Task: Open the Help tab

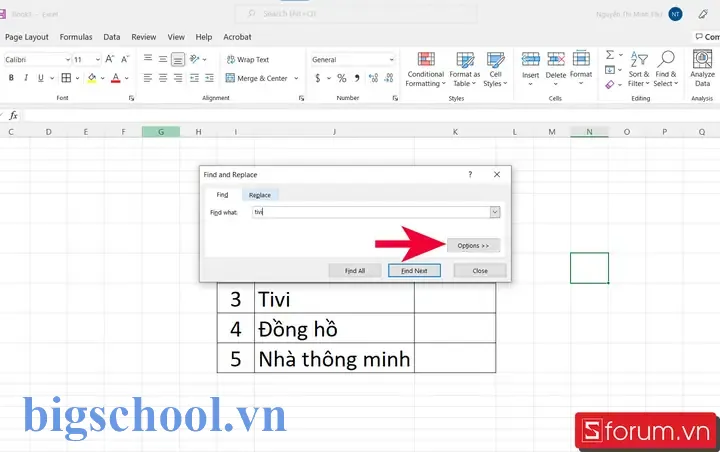Action: pos(204,37)
